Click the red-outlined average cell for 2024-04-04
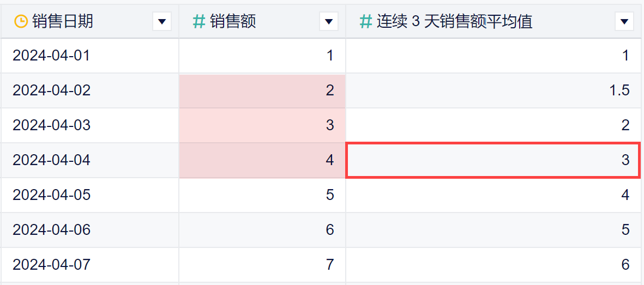 pos(492,160)
